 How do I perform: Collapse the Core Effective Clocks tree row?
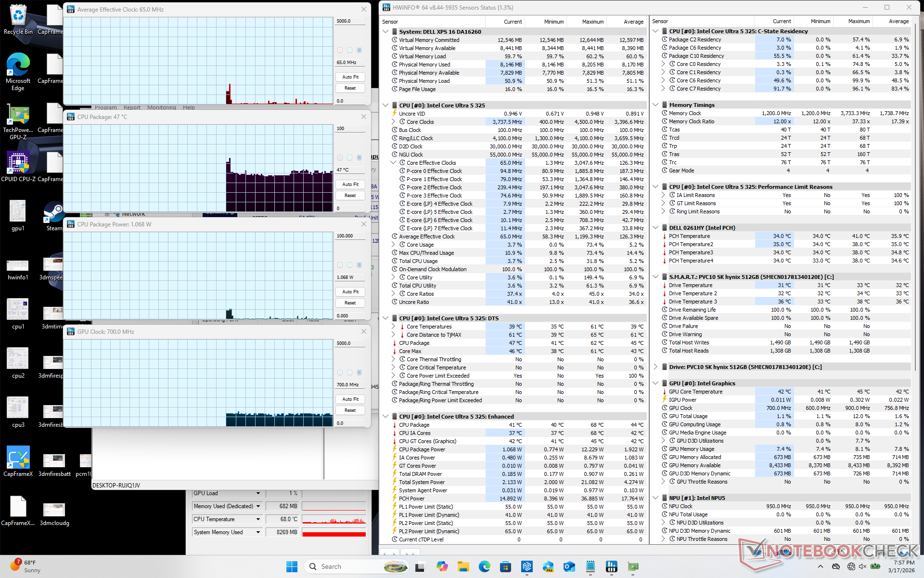[x=393, y=163]
